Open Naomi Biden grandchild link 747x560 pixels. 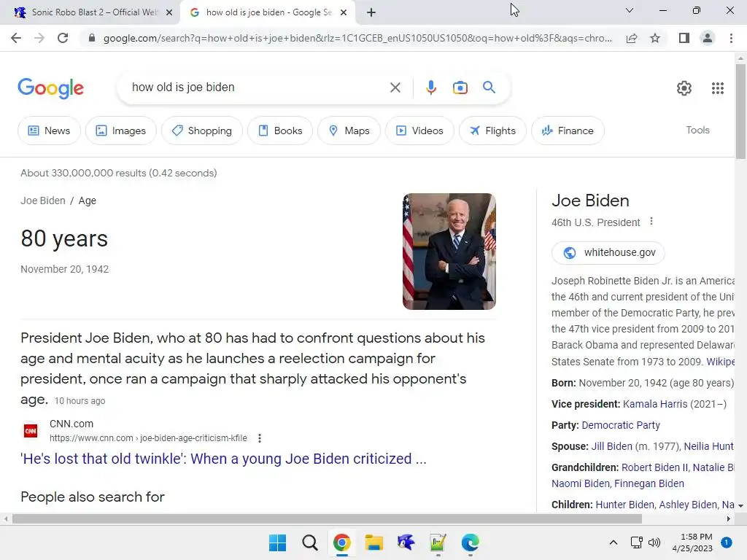pos(580,483)
